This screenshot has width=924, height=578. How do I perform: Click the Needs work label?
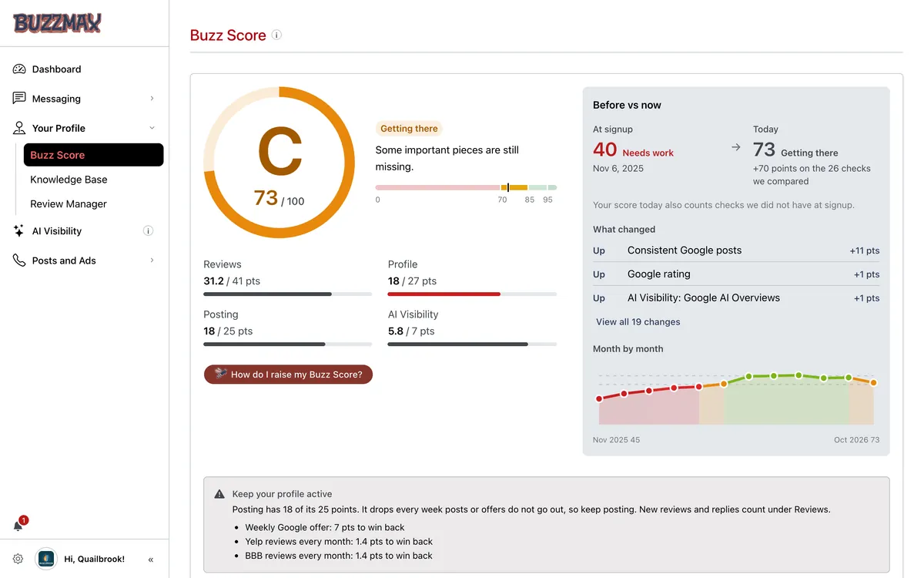tap(648, 153)
